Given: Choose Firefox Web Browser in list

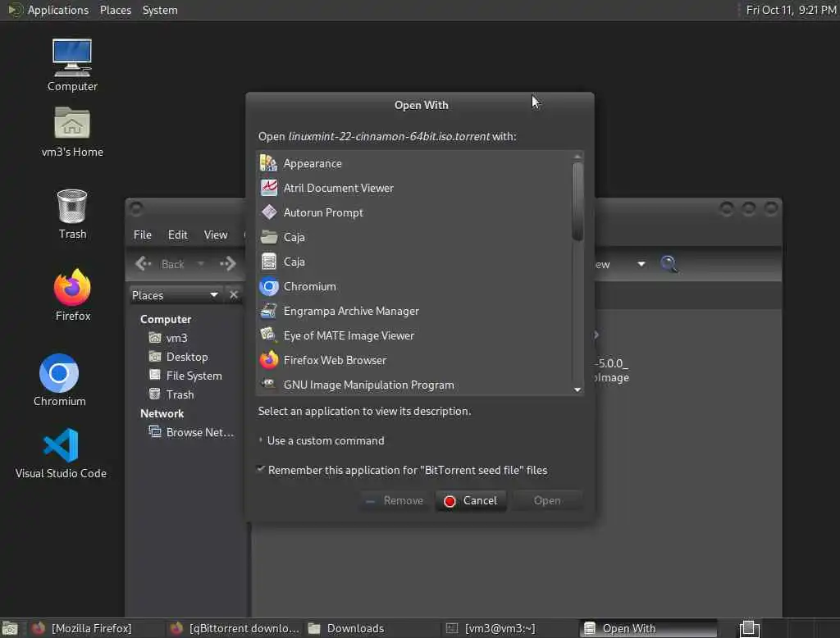Looking at the screenshot, I should pyautogui.click(x=414, y=360).
